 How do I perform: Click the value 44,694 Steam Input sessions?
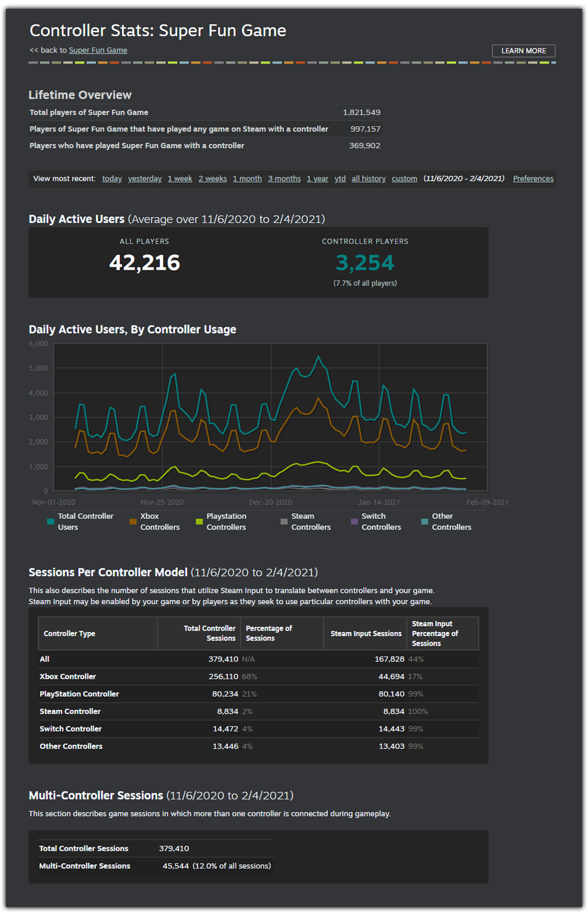tap(391, 676)
